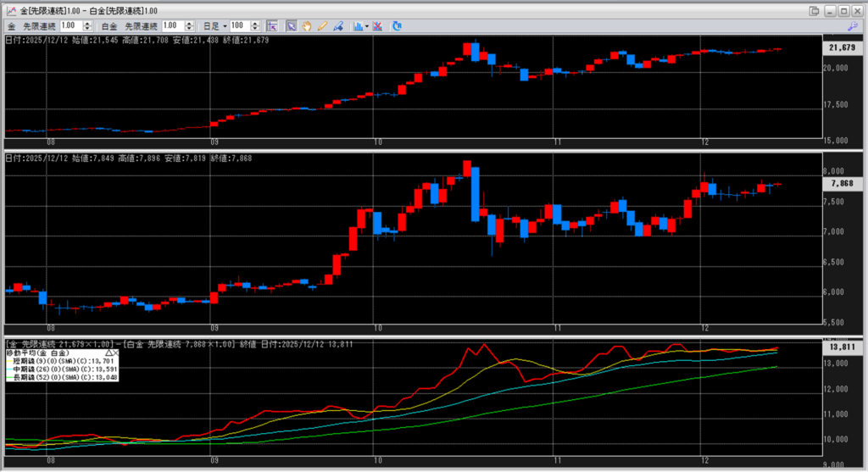Click the platinum ratio 1.00 field
Screen dimensions: 868x472
(172, 26)
